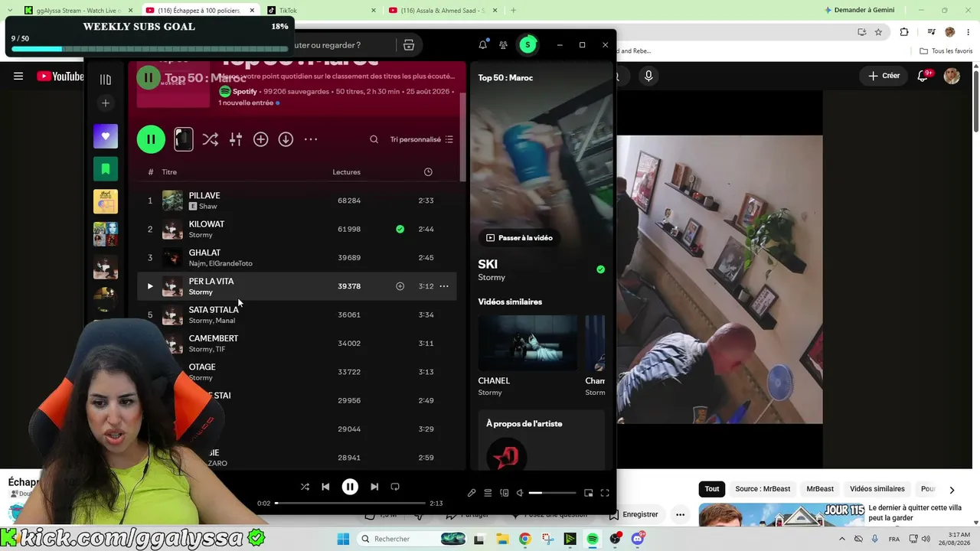
Task: Open the Windows Start menu
Action: click(343, 539)
